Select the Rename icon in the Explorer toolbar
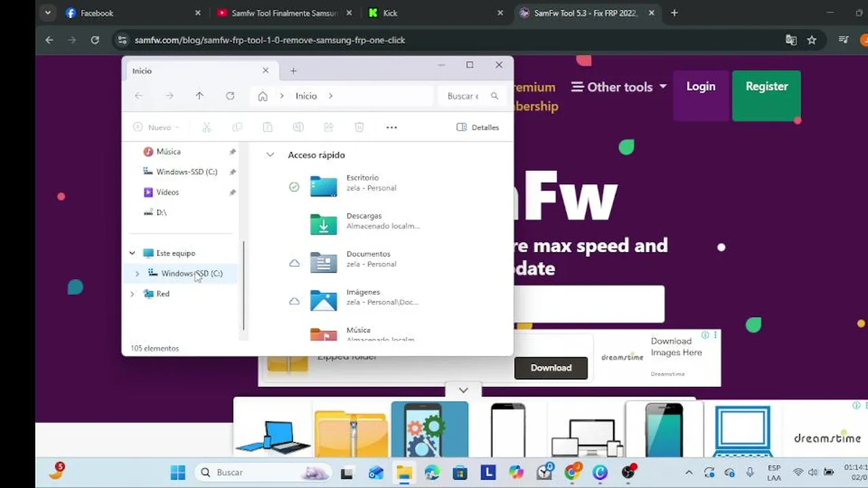The image size is (868, 488). pos(298,127)
